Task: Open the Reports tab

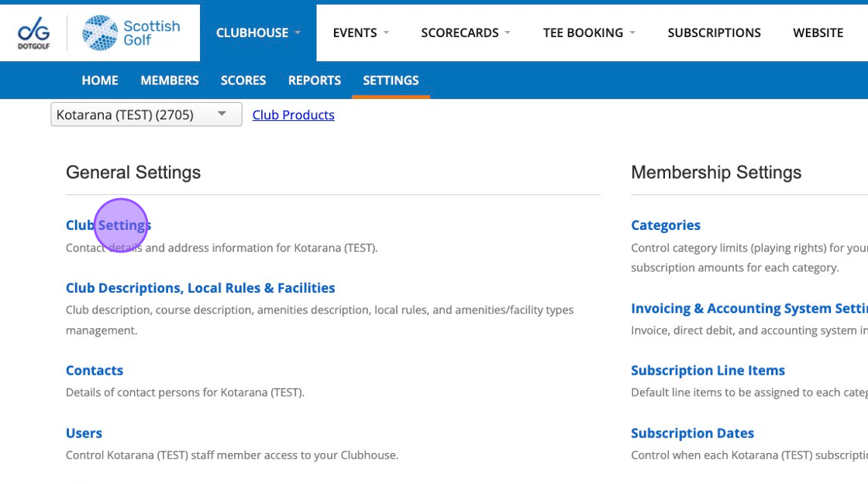Action: point(315,81)
